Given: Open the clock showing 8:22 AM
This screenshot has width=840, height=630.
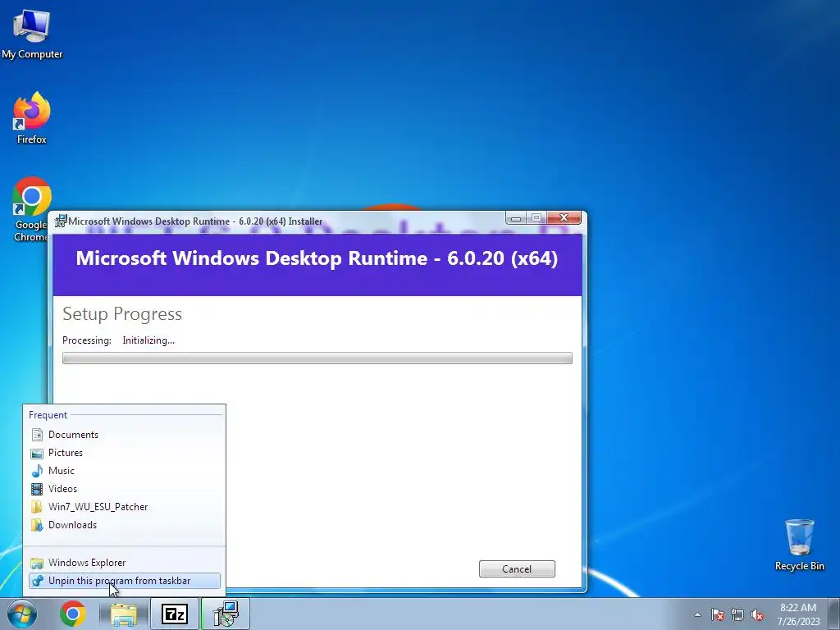Looking at the screenshot, I should (798, 608).
